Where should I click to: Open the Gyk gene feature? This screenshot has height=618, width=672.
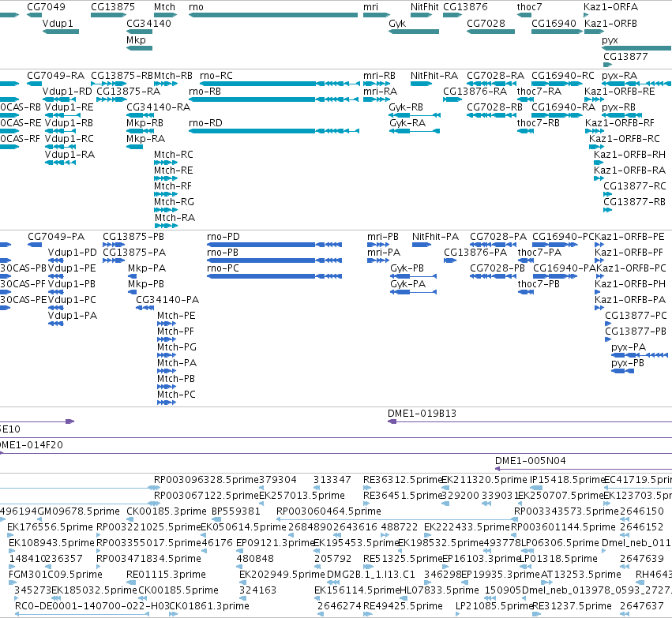(x=414, y=32)
